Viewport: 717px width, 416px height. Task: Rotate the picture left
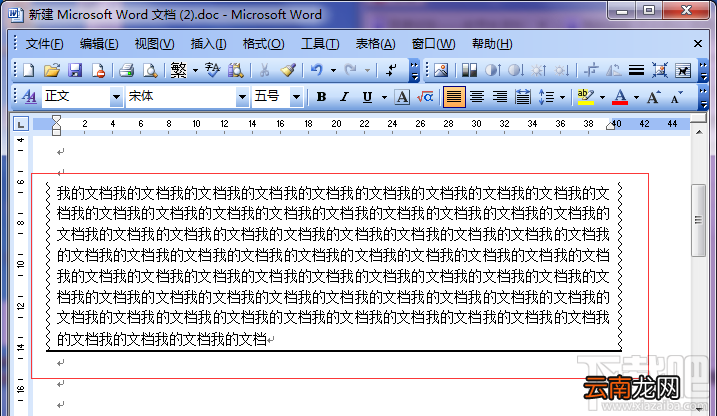click(x=613, y=70)
